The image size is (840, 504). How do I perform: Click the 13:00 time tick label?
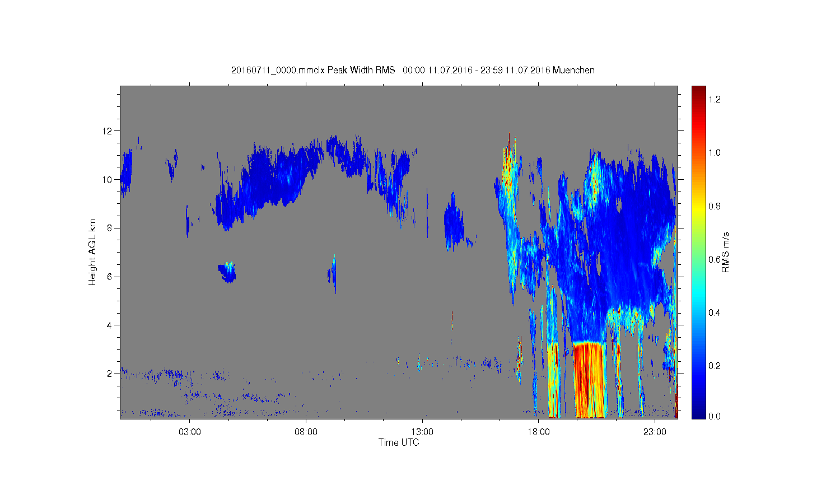coord(422,432)
